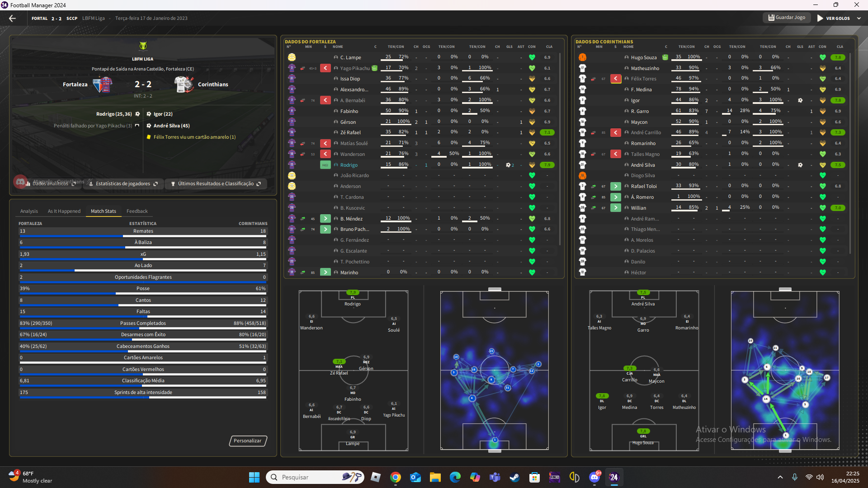Click the Windows Start button
Viewport: 868px width, 488px height.
[254, 477]
